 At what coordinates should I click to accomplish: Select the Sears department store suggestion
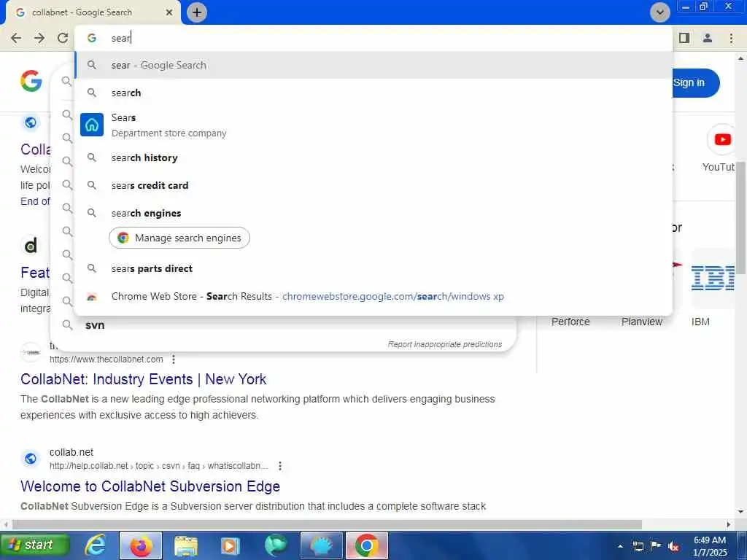[x=373, y=125]
